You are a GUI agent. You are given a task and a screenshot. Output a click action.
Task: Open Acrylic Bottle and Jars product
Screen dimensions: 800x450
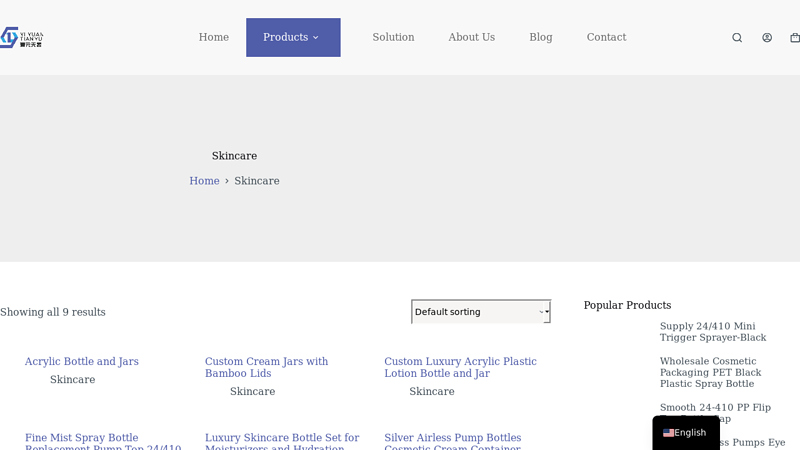click(x=82, y=361)
